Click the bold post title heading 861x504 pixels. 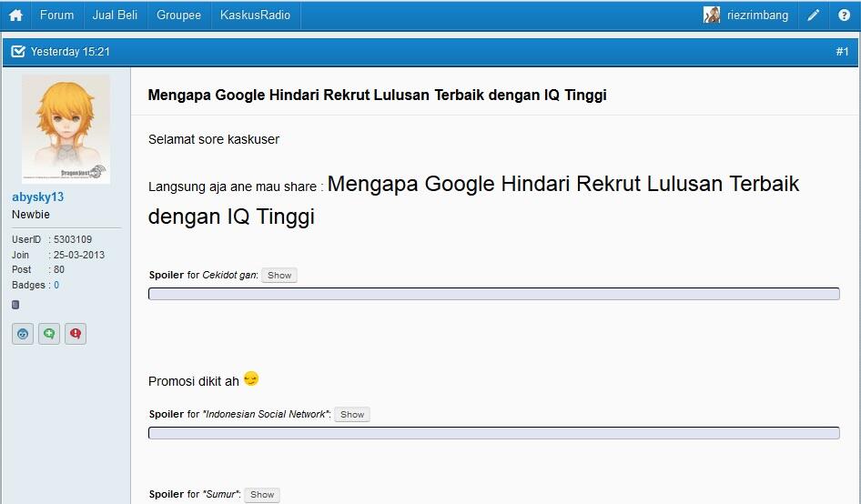377,95
